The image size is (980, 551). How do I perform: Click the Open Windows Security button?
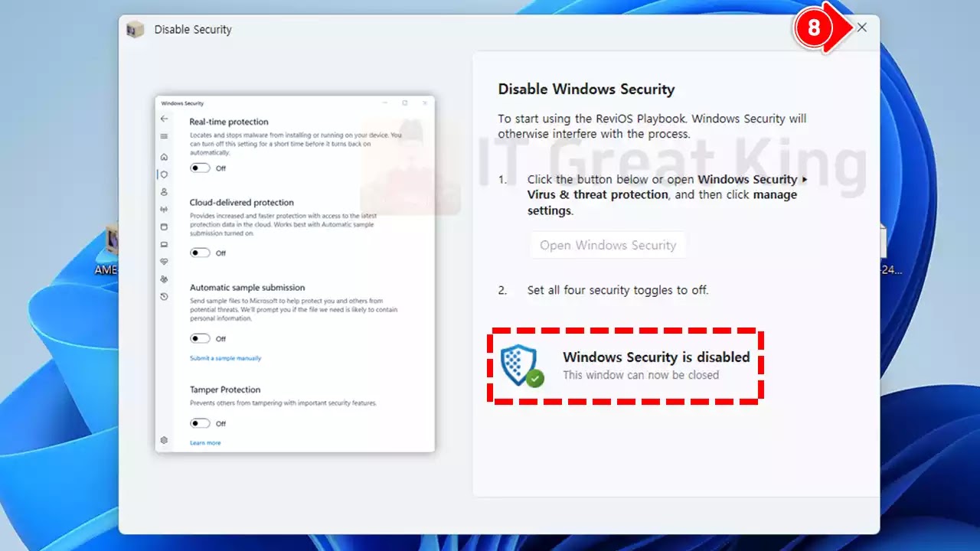[608, 245]
